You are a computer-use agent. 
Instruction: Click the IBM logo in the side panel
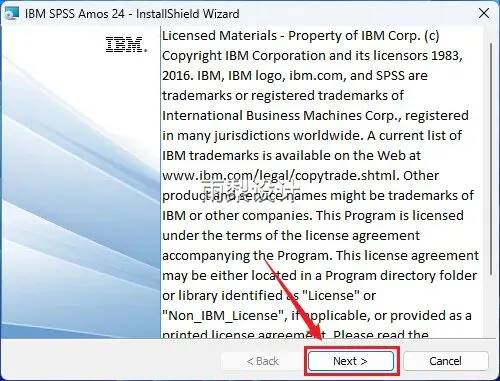pos(126,45)
